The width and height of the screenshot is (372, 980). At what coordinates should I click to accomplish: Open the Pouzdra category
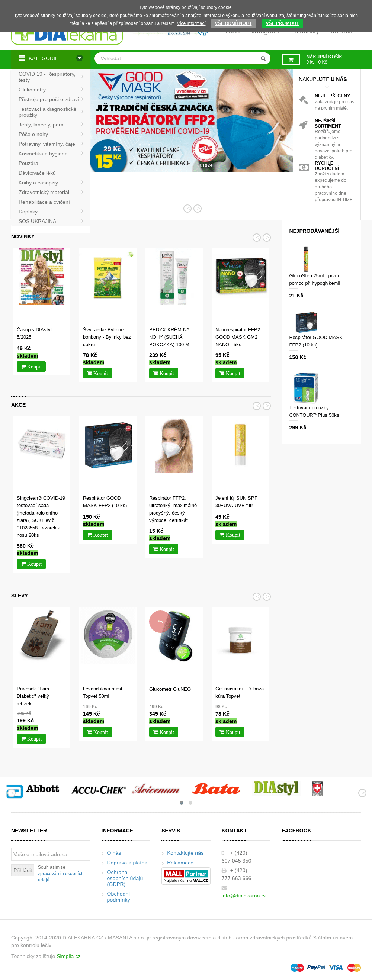click(x=28, y=163)
